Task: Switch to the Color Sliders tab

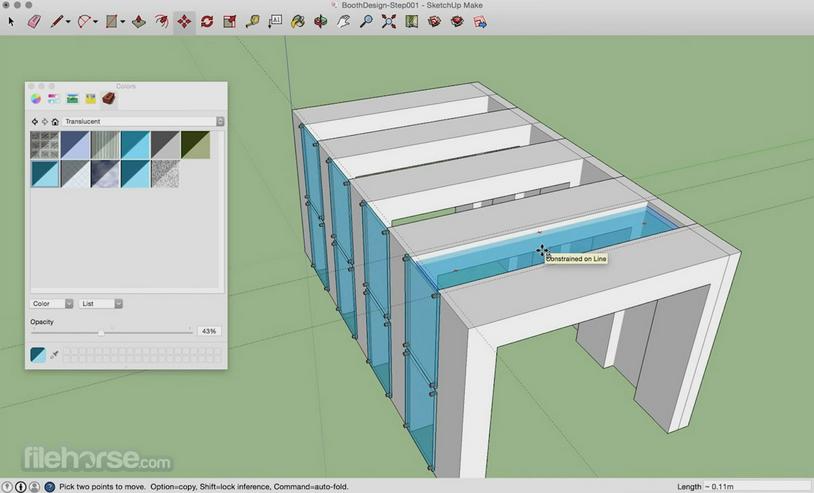Action: coord(54,99)
